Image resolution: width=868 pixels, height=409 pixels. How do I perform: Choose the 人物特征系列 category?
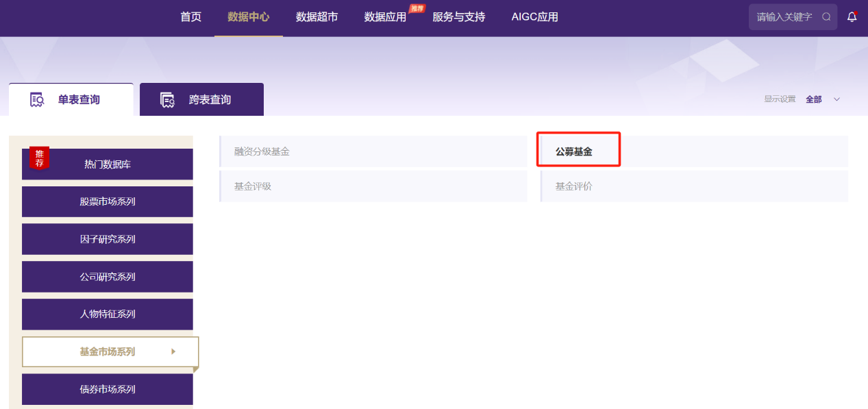108,314
